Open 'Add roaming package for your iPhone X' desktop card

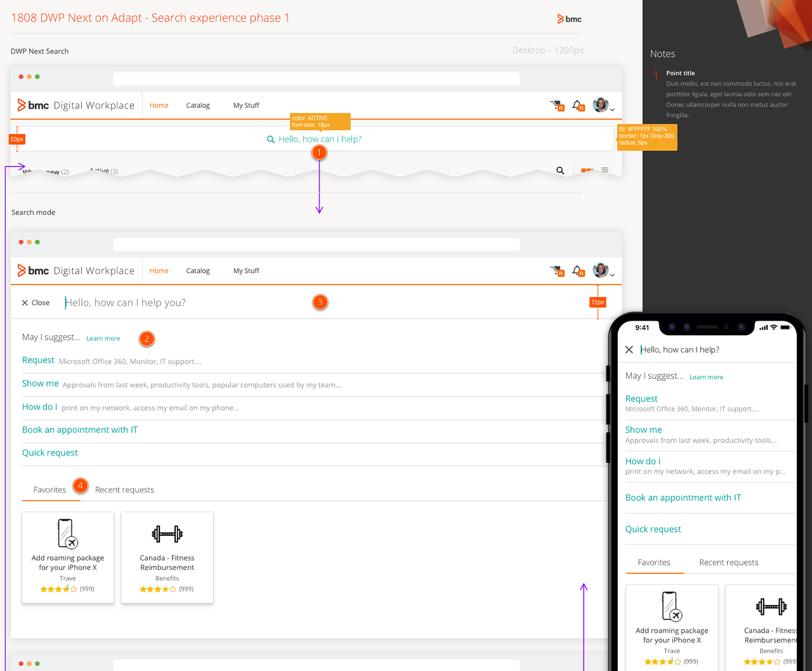(x=68, y=557)
